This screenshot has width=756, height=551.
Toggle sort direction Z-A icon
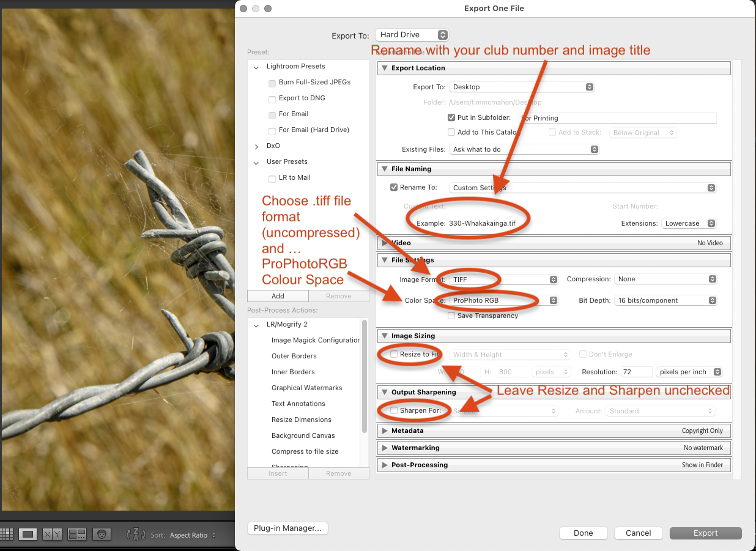(x=135, y=534)
